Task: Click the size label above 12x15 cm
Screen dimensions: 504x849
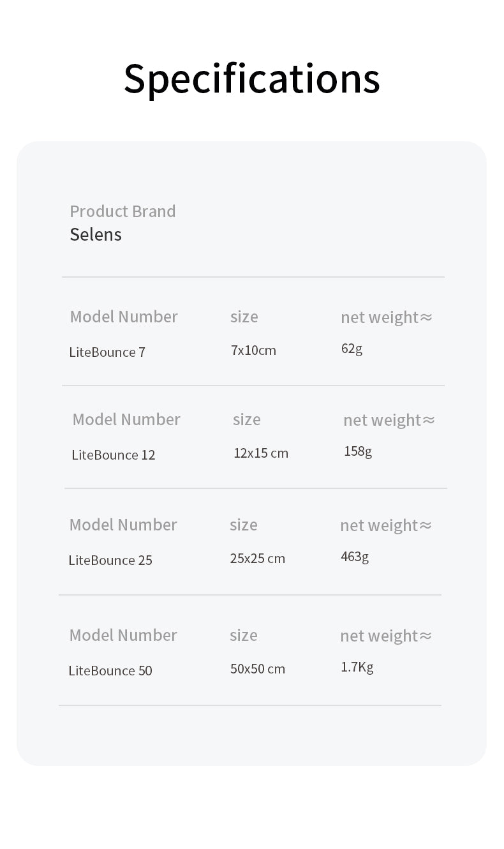Action: click(247, 419)
